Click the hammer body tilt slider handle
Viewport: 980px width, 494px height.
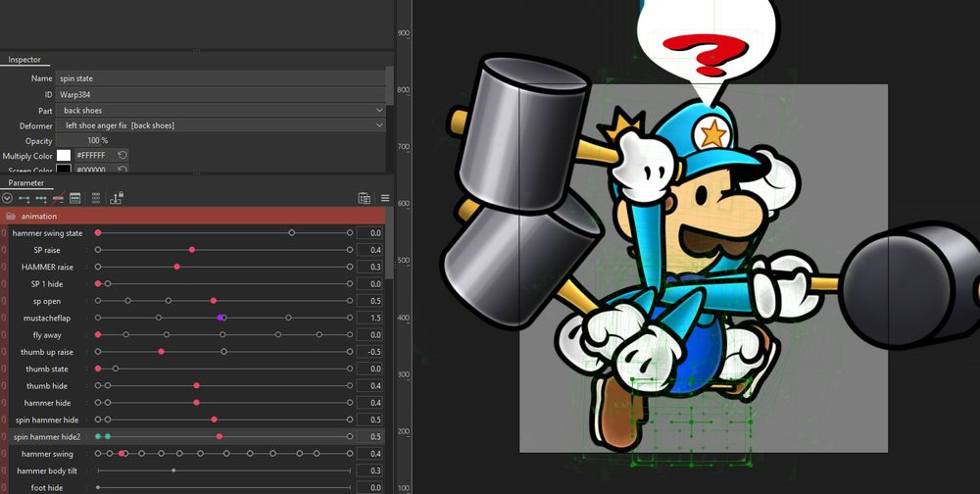coord(173,470)
